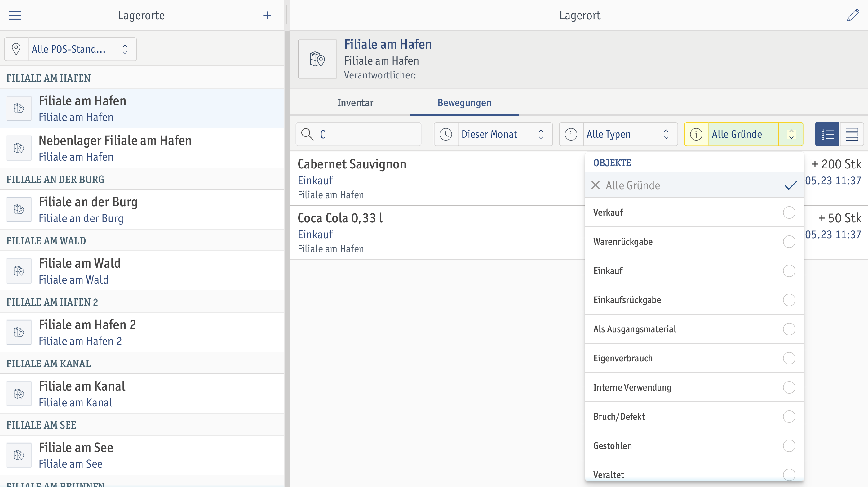Click the arrows beside Dieser Monat
This screenshot has width=868, height=487.
[x=540, y=134]
